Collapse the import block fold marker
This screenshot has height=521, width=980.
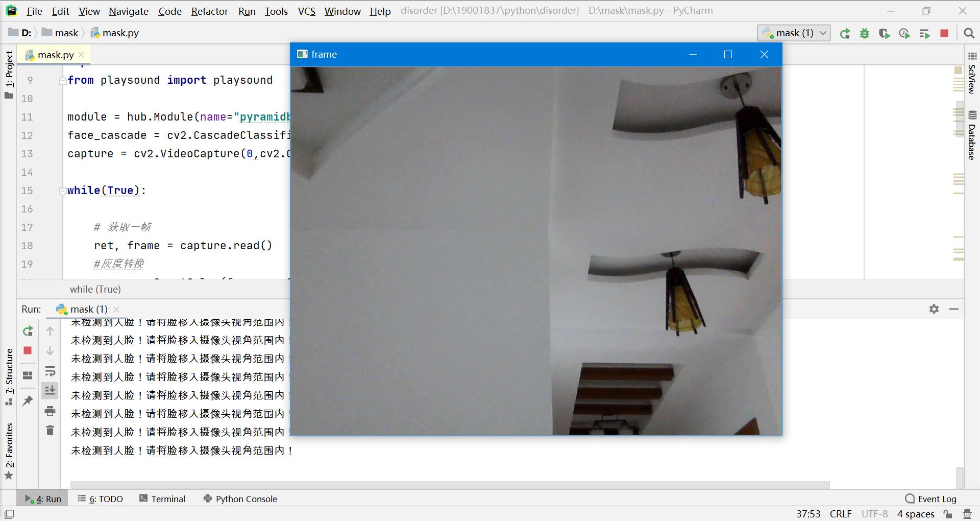click(63, 81)
